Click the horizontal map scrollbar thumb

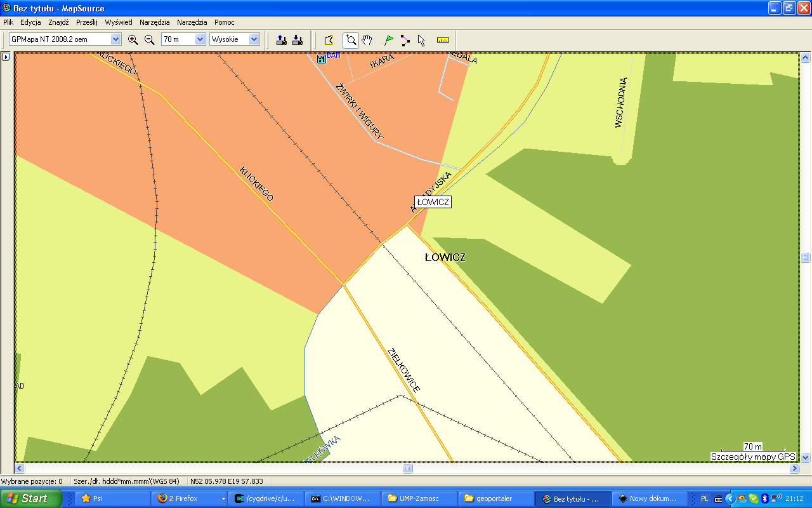[x=407, y=469]
